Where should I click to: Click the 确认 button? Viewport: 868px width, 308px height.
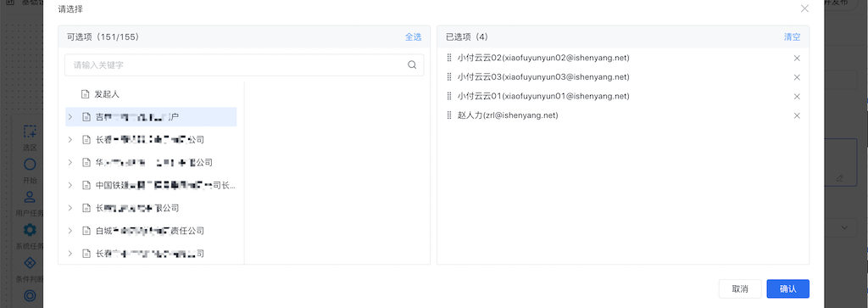tap(787, 288)
